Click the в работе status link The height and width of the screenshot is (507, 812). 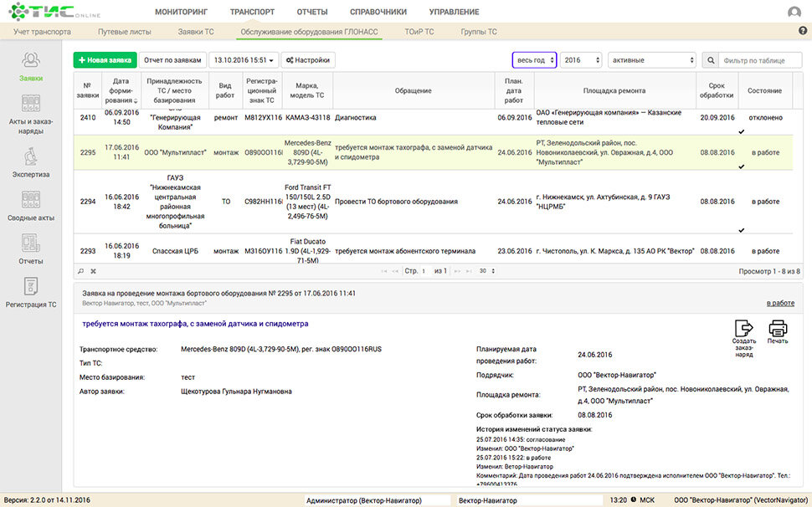pyautogui.click(x=780, y=303)
